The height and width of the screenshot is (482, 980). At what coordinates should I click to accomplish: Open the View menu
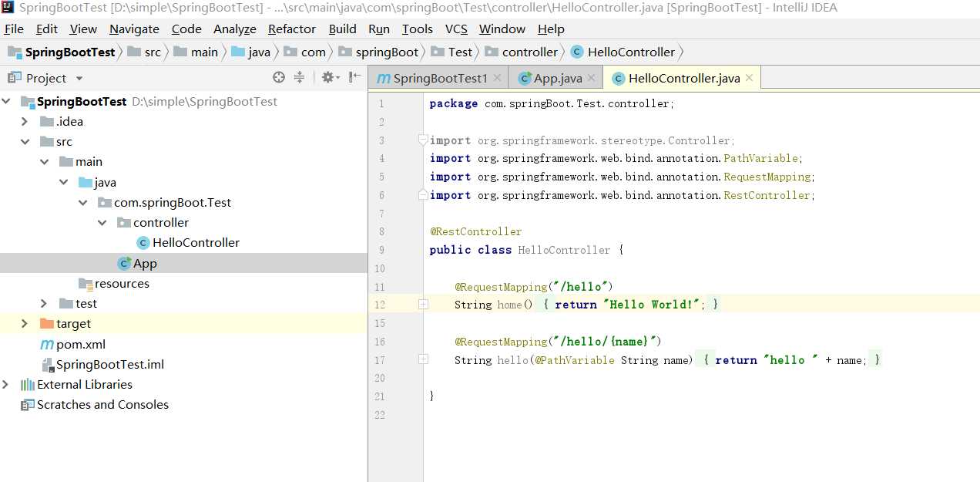(x=83, y=29)
